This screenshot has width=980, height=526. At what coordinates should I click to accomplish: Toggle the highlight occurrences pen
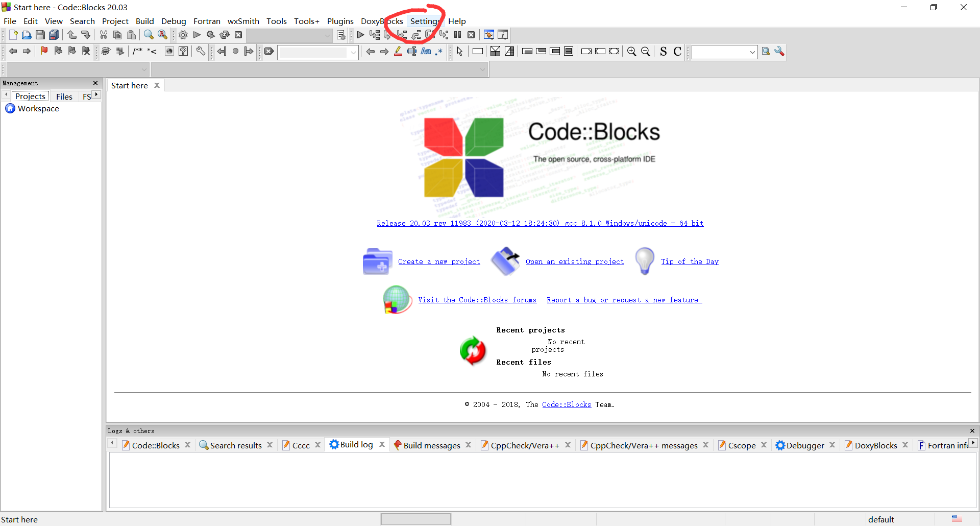398,51
